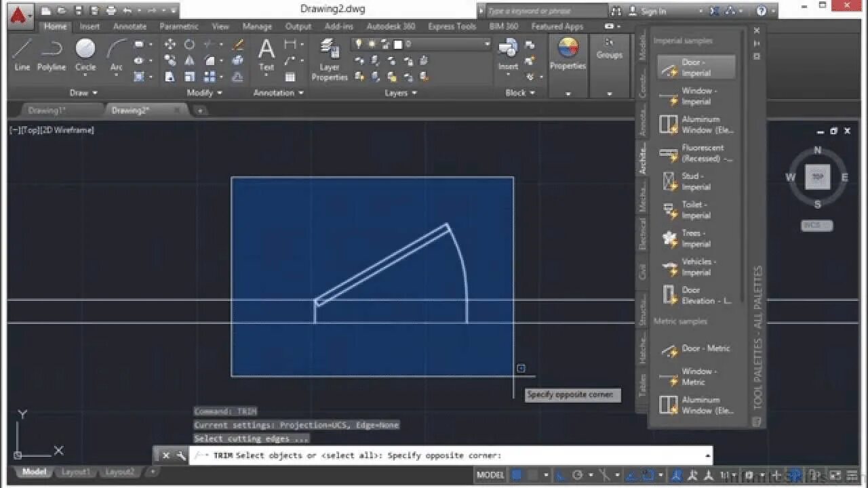
Task: Select Door - Imperial tool
Action: [696, 68]
